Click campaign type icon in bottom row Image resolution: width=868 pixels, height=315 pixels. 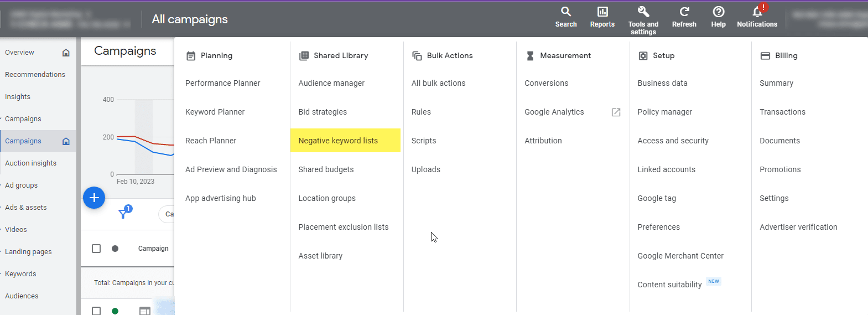[x=144, y=311]
